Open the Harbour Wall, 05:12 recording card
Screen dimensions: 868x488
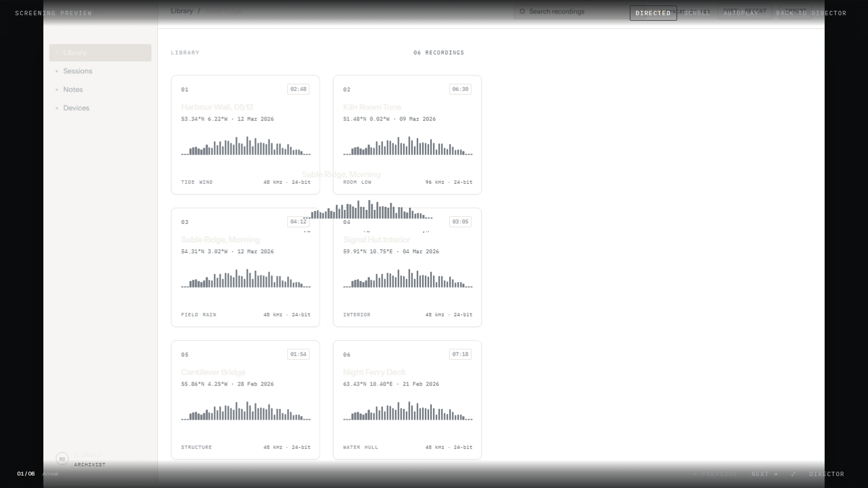245,134
